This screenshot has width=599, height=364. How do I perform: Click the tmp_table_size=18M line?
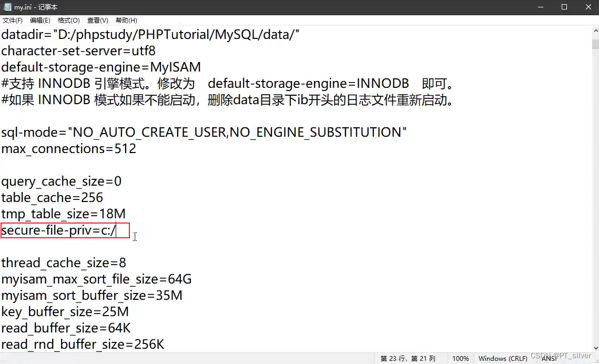(x=64, y=214)
